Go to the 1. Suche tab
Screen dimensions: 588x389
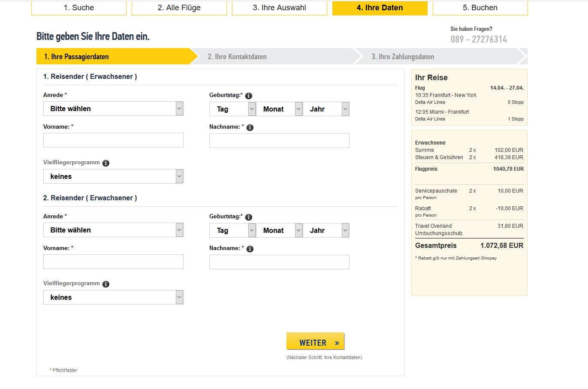tap(79, 8)
